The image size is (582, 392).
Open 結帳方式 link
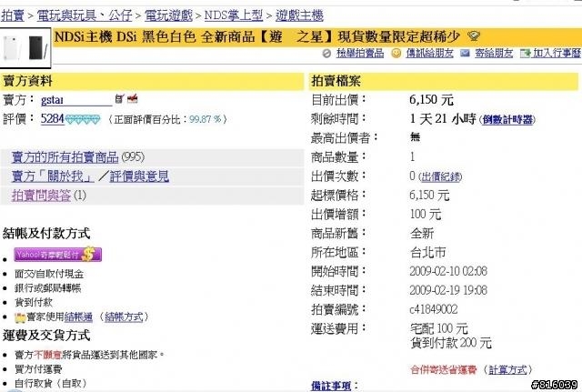pos(124,317)
